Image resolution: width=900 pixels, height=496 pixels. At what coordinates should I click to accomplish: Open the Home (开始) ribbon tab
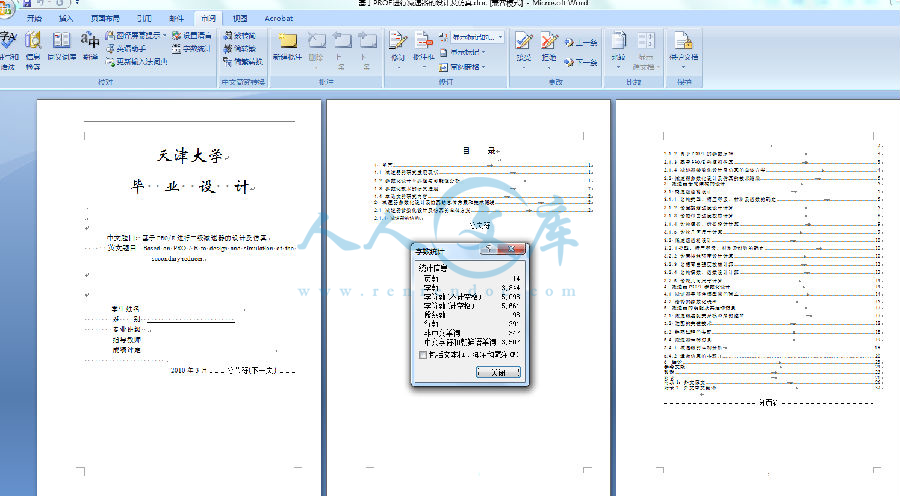pyautogui.click(x=34, y=18)
